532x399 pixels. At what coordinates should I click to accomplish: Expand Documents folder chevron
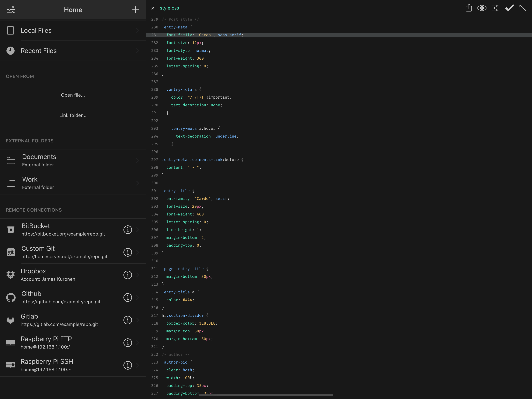(138, 160)
